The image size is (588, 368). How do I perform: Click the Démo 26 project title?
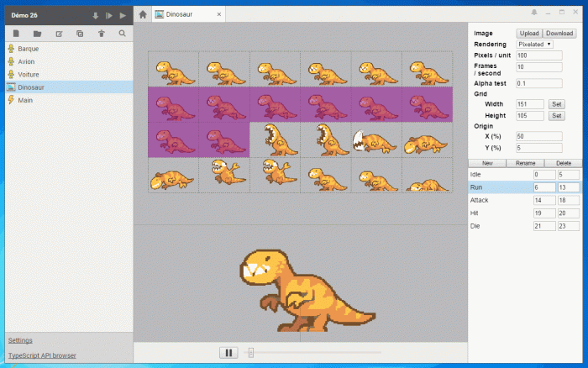(x=24, y=15)
